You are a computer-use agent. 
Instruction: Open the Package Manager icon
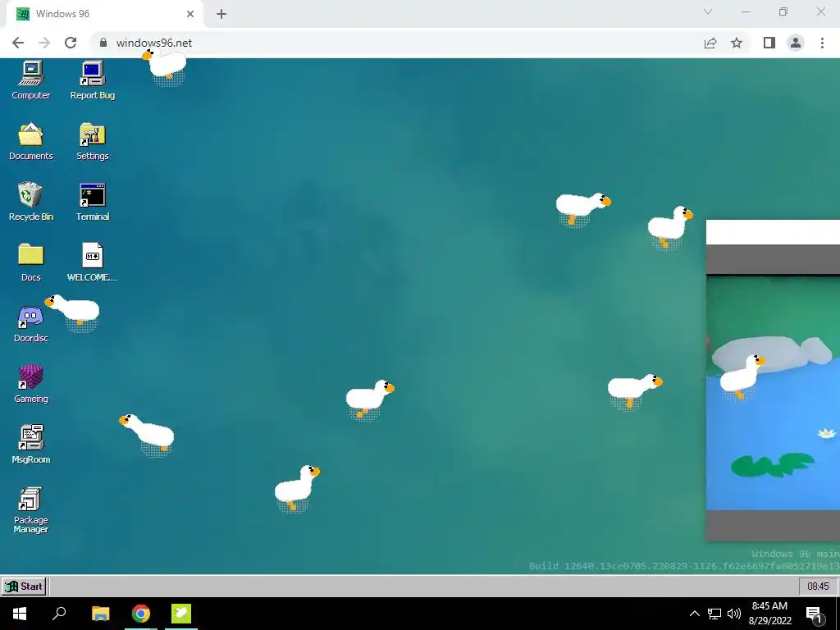pos(31,510)
